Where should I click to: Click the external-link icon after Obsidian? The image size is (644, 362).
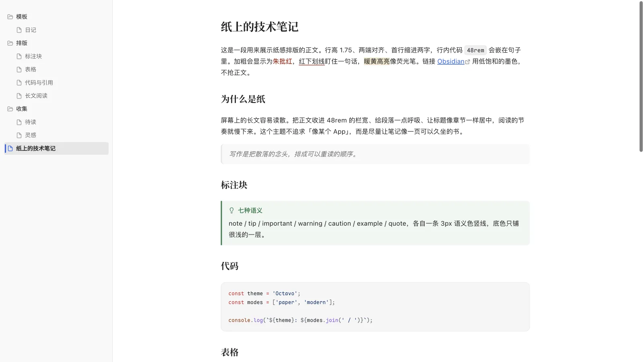[x=467, y=62]
